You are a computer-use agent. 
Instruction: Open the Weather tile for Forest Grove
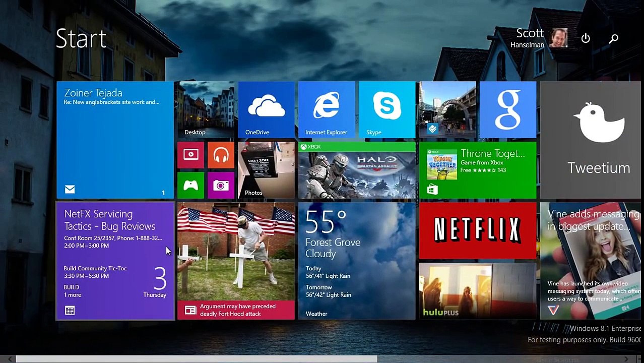coord(357,261)
